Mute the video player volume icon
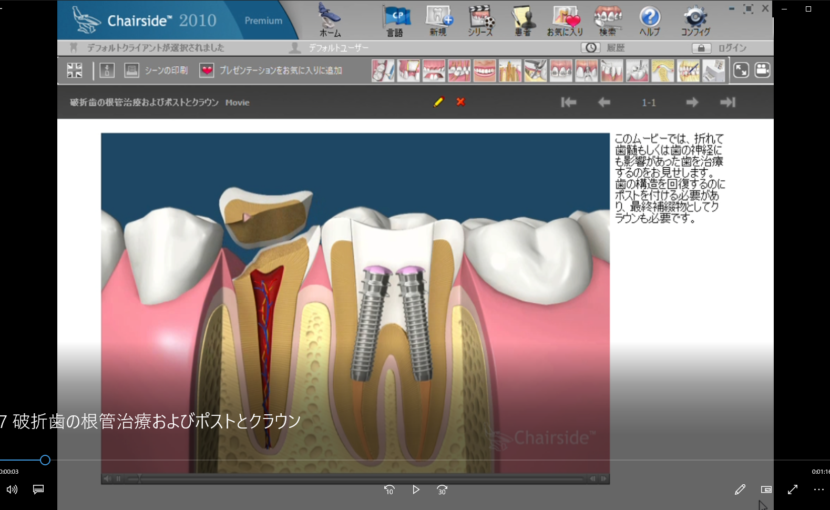 pos(12,490)
